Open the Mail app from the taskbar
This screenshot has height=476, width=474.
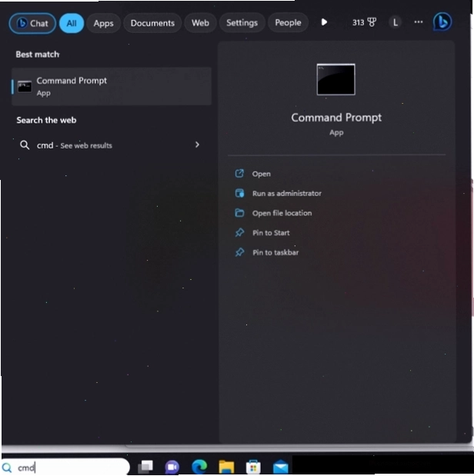pos(280,467)
